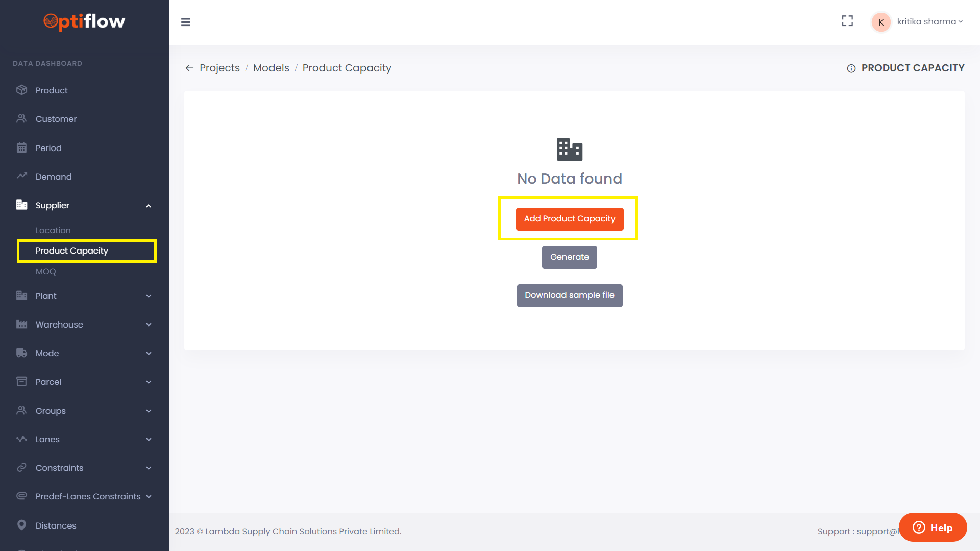The image size is (980, 551).
Task: Navigate to Projects via the breadcrumb link
Action: (219, 67)
